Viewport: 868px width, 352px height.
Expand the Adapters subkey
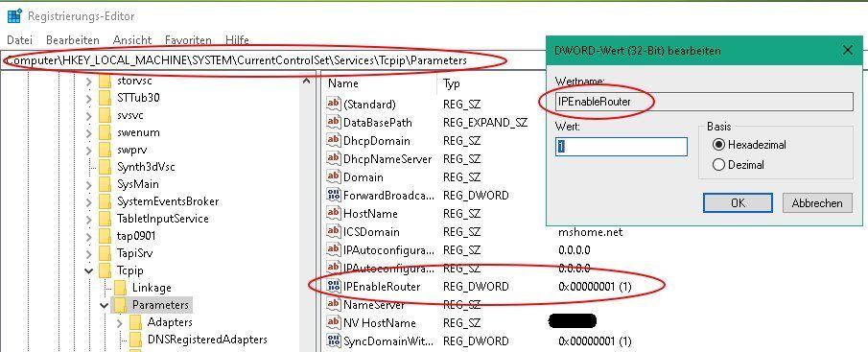120,322
